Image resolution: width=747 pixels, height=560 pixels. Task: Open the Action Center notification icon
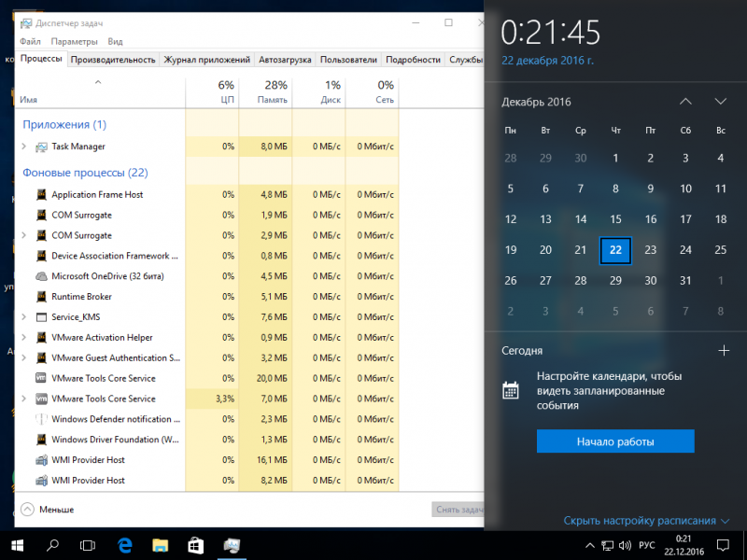pyautogui.click(x=723, y=545)
